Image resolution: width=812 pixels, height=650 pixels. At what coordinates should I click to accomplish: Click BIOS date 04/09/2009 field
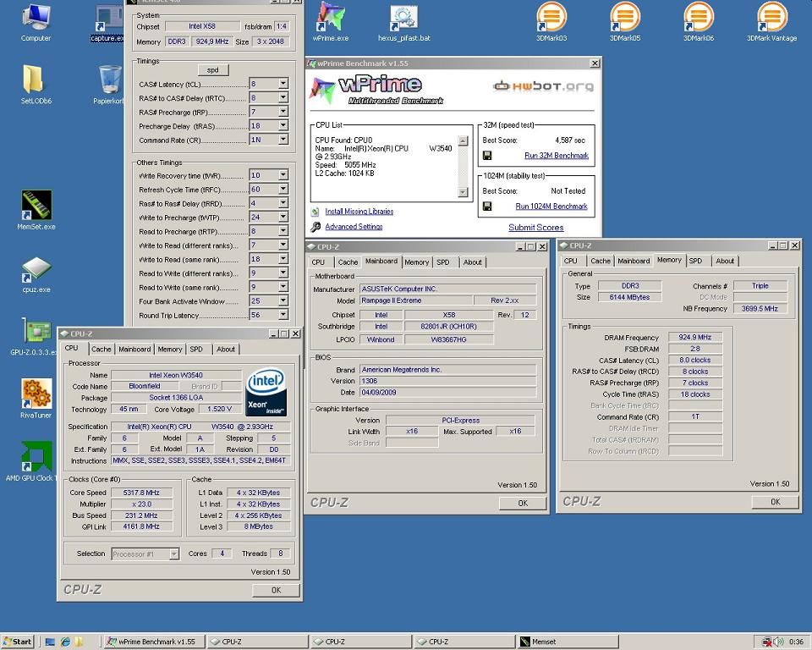[447, 393]
